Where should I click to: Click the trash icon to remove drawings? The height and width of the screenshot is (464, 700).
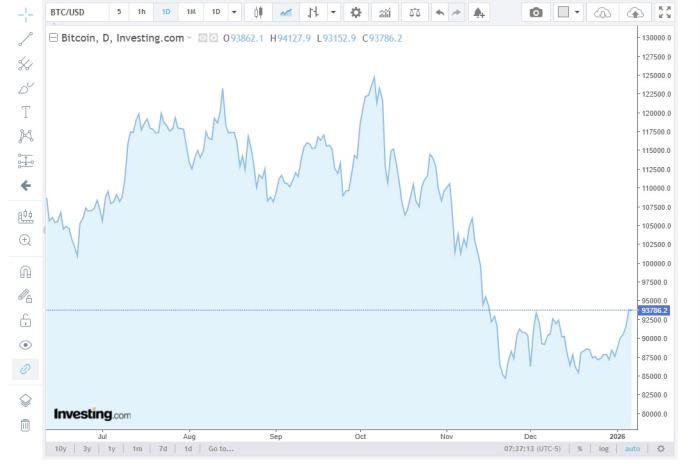point(26,425)
